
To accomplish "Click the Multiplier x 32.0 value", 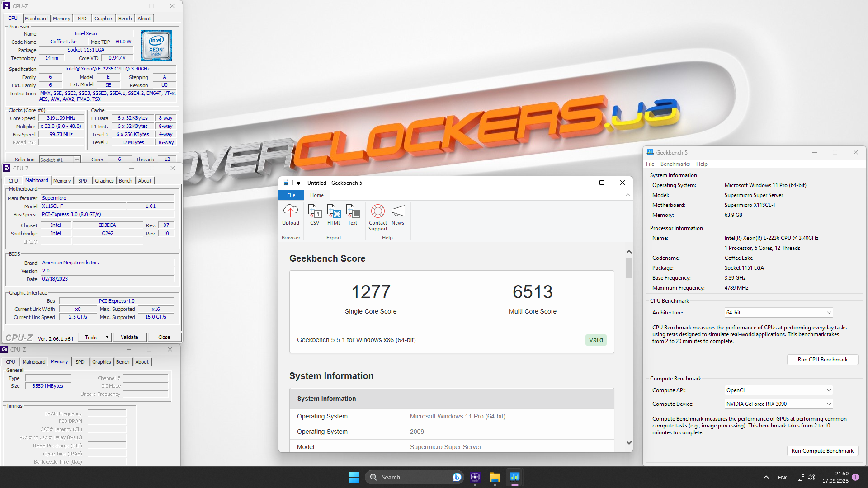I will [x=61, y=126].
